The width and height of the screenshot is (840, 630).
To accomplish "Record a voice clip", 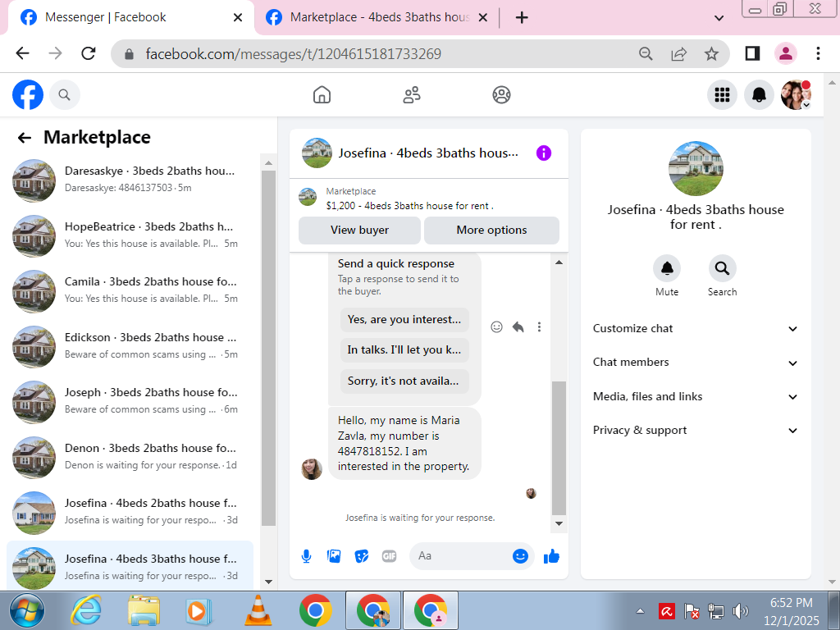I will (x=307, y=557).
